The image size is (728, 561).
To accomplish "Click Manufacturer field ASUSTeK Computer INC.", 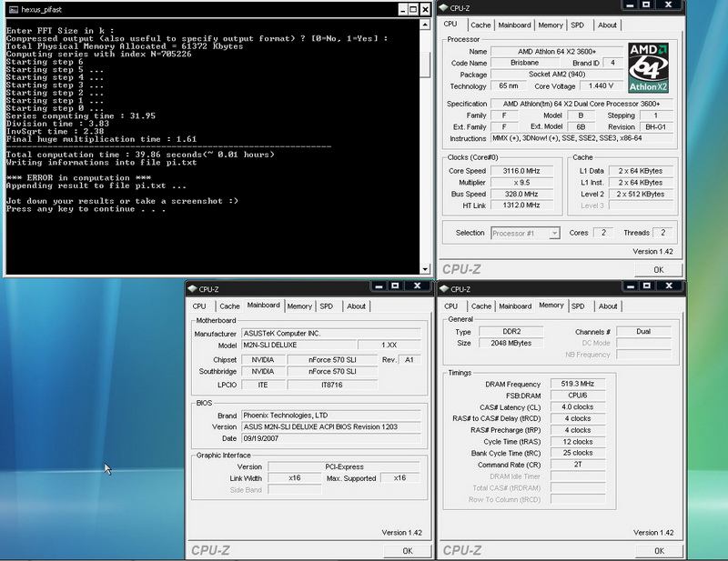I will click(331, 333).
